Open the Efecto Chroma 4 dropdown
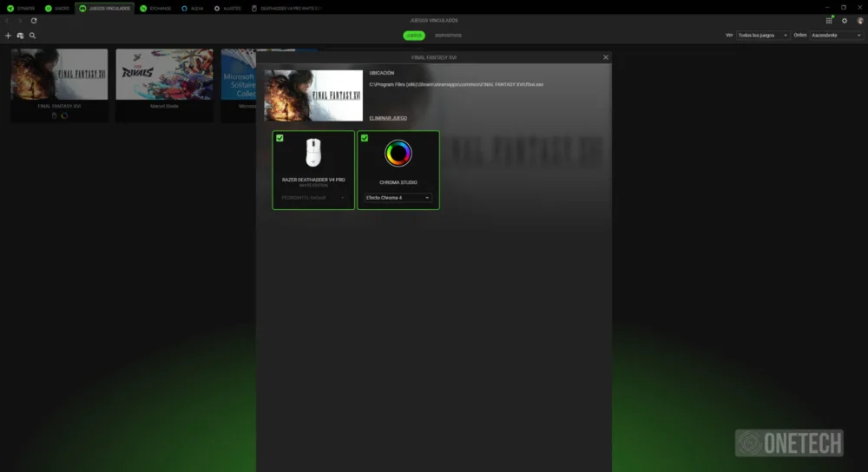Image resolution: width=868 pixels, height=472 pixels. pos(398,198)
